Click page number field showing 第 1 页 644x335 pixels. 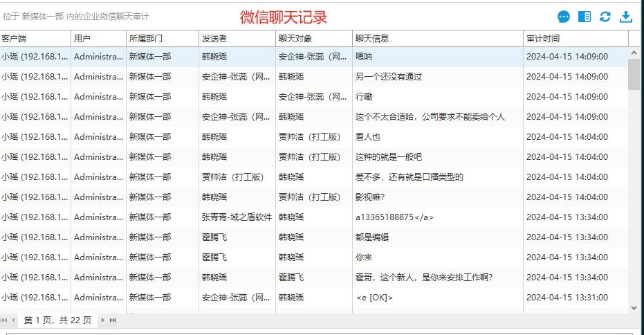pyautogui.click(x=58, y=320)
